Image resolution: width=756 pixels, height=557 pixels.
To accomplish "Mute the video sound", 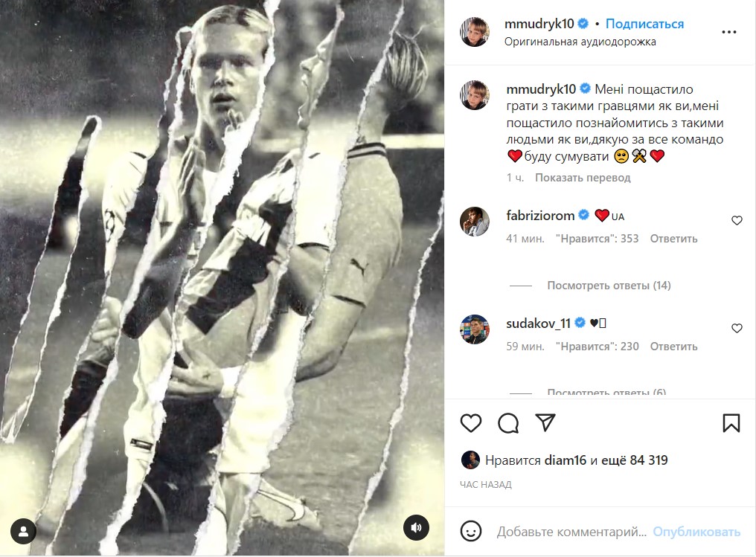I will (417, 529).
